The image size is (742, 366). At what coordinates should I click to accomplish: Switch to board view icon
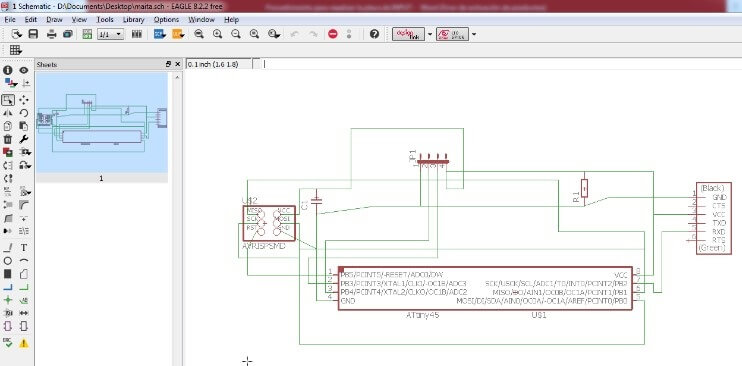87,34
